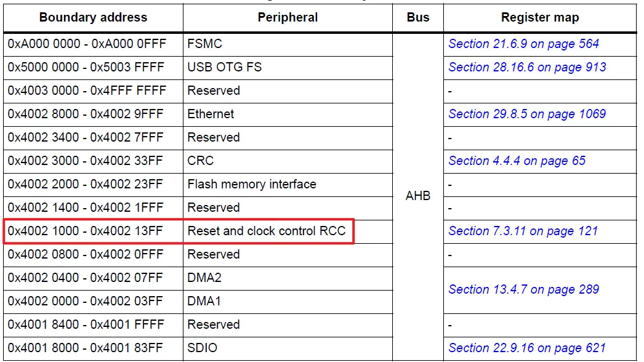Select the CRC peripheral cell
644x362 pixels.
201,161
